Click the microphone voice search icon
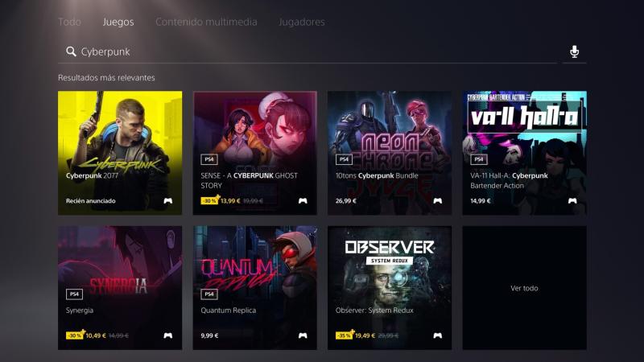644x362 pixels. pos(574,51)
